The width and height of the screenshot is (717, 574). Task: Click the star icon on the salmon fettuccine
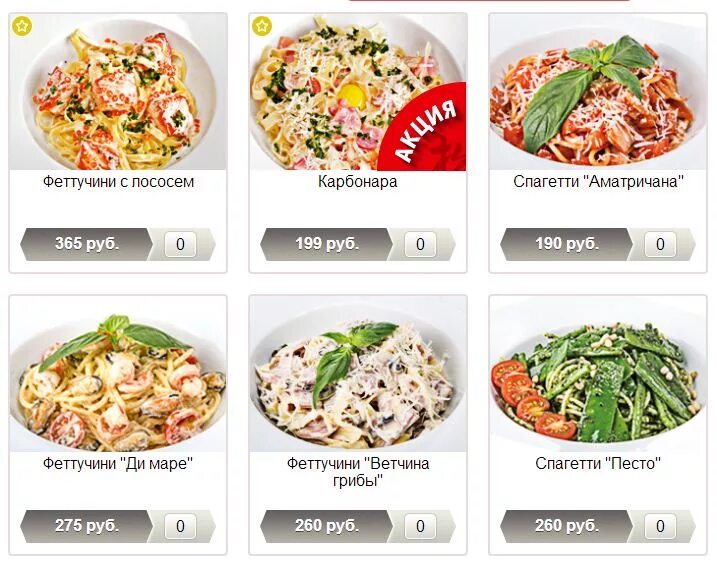22,26
